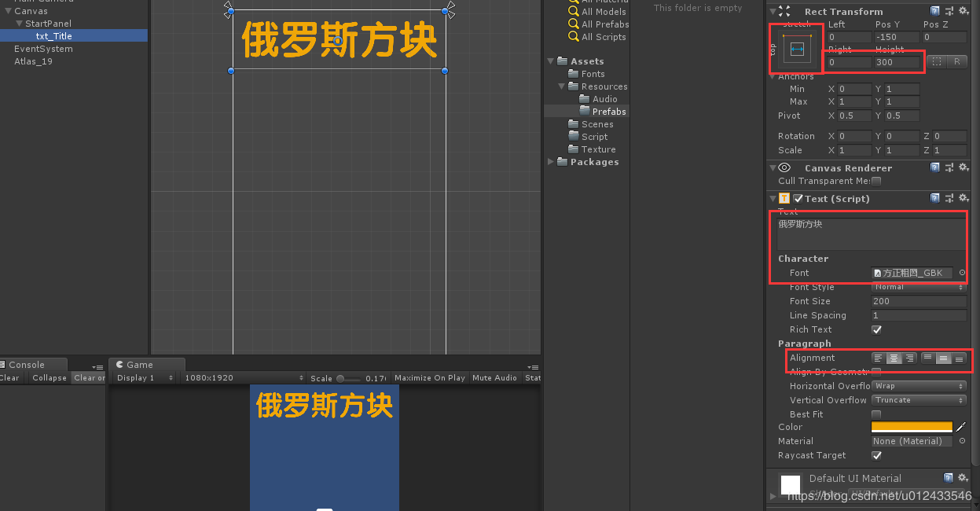Screen dimensions: 980x511
Task: Toggle Raycast Target checkbox
Action: point(876,455)
